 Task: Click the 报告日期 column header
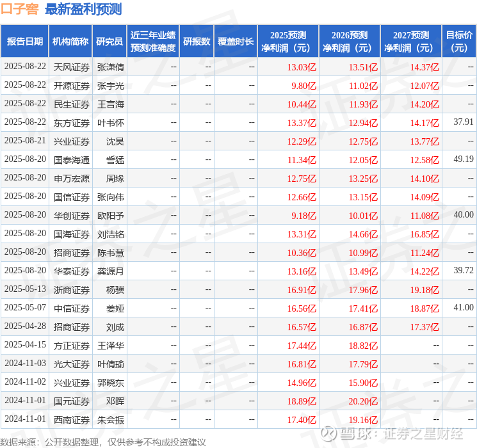(24, 42)
